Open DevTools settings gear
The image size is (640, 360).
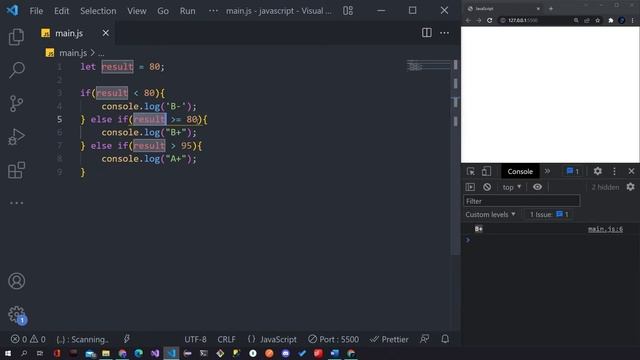tap(598, 171)
